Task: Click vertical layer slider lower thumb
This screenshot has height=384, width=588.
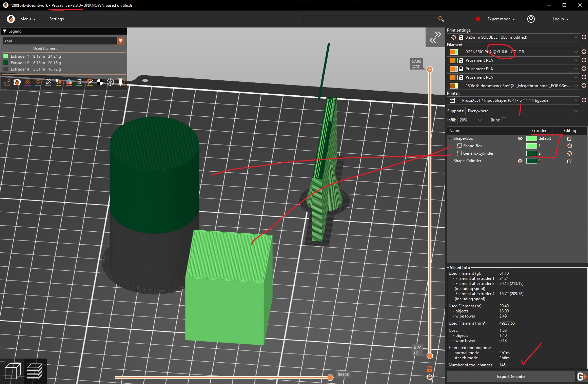Action: (x=430, y=356)
